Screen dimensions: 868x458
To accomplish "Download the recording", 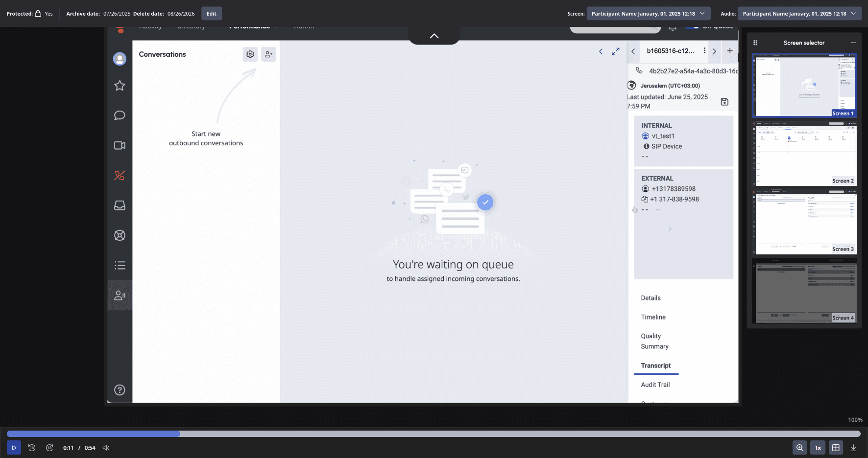I will coord(853,448).
